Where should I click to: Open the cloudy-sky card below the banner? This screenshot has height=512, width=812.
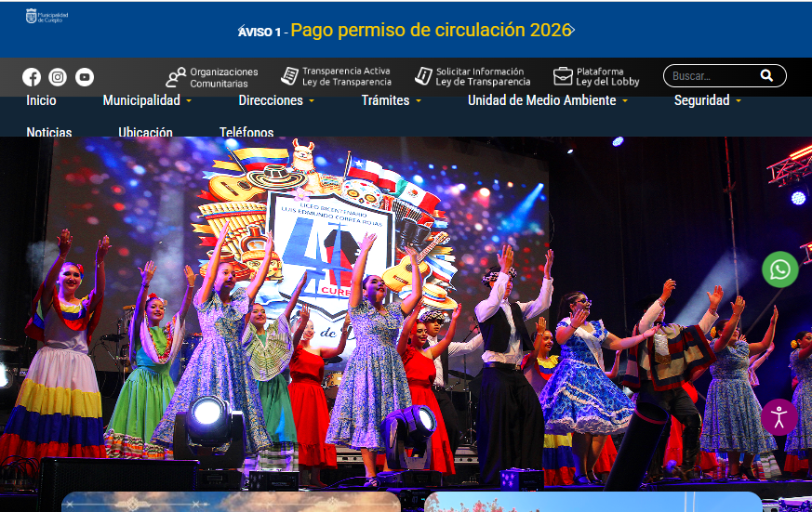(231, 502)
